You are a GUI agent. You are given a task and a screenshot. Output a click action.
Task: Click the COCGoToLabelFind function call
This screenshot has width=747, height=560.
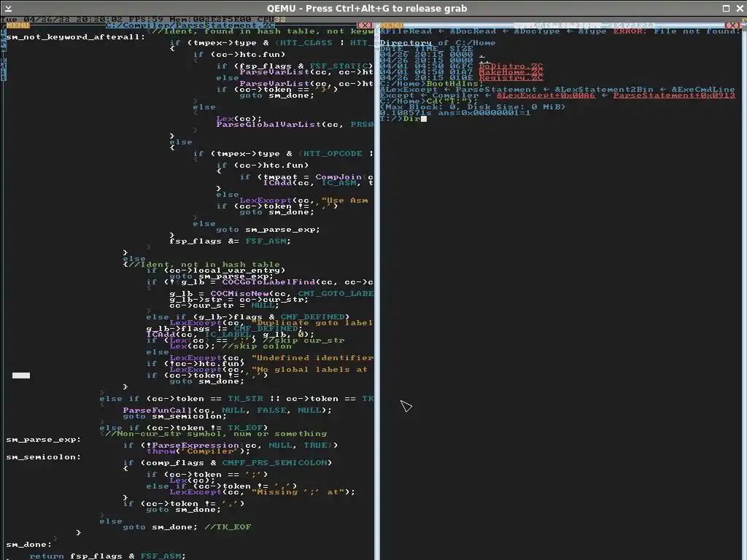[268, 282]
